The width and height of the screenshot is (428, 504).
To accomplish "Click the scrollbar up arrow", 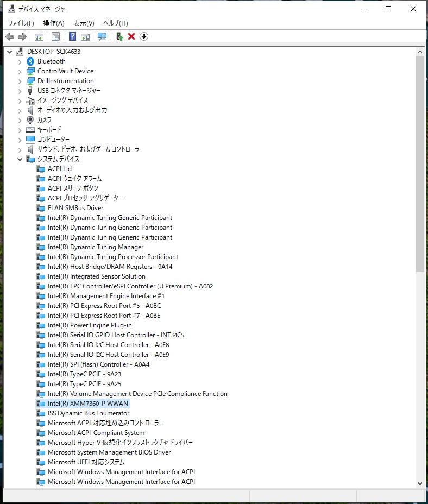I will 420,52.
